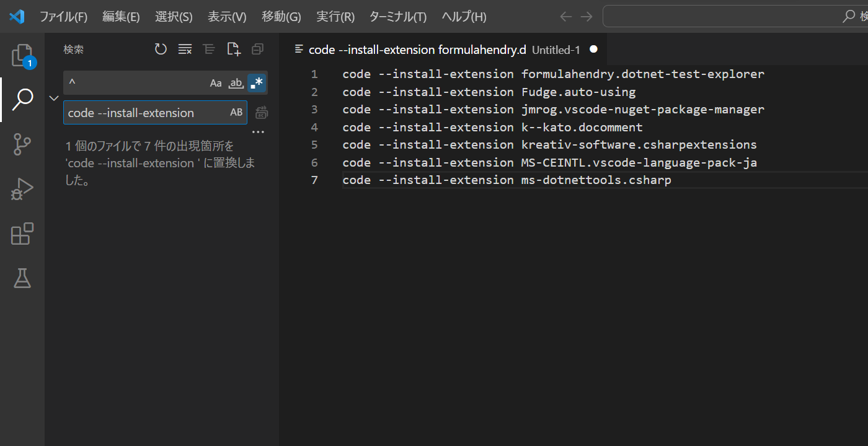Screen dimensions: 868x446
Task: Open the ターミナル menu
Action: pos(397,17)
